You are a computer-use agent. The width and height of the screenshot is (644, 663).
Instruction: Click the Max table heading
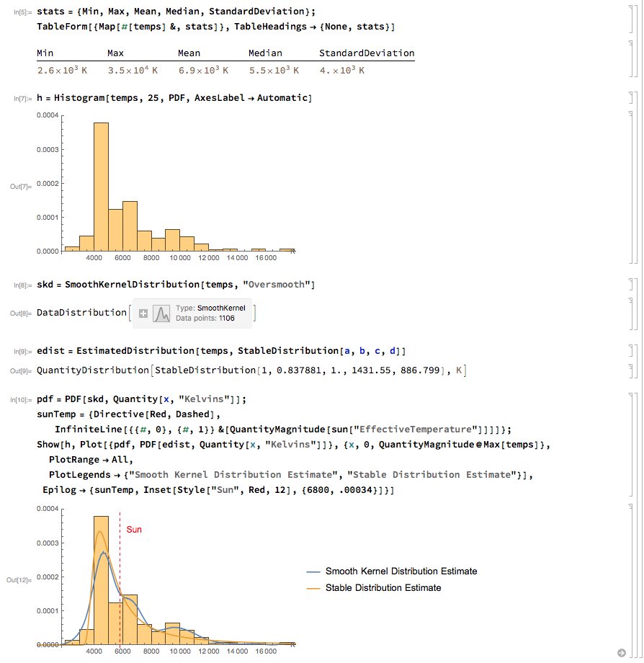pos(115,53)
